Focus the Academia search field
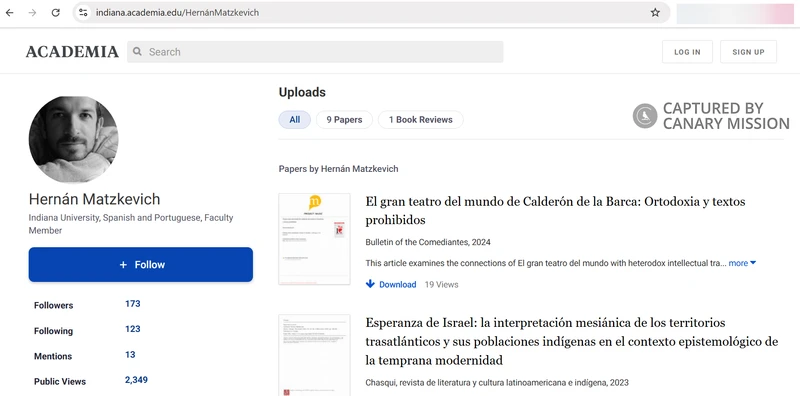The height and width of the screenshot is (396, 800). (315, 52)
